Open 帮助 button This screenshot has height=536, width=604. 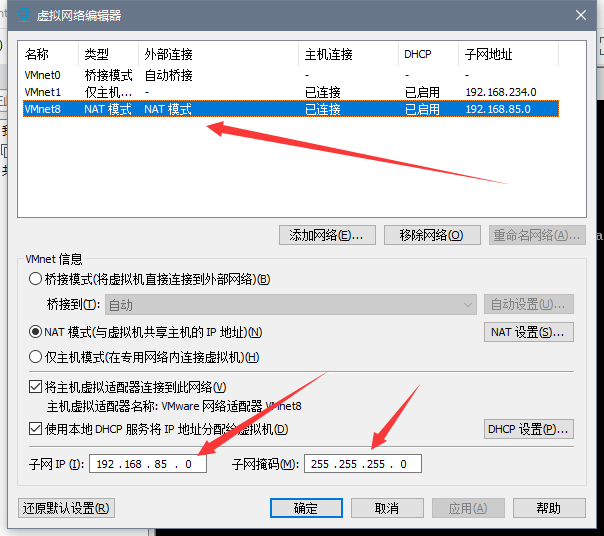pyautogui.click(x=549, y=508)
